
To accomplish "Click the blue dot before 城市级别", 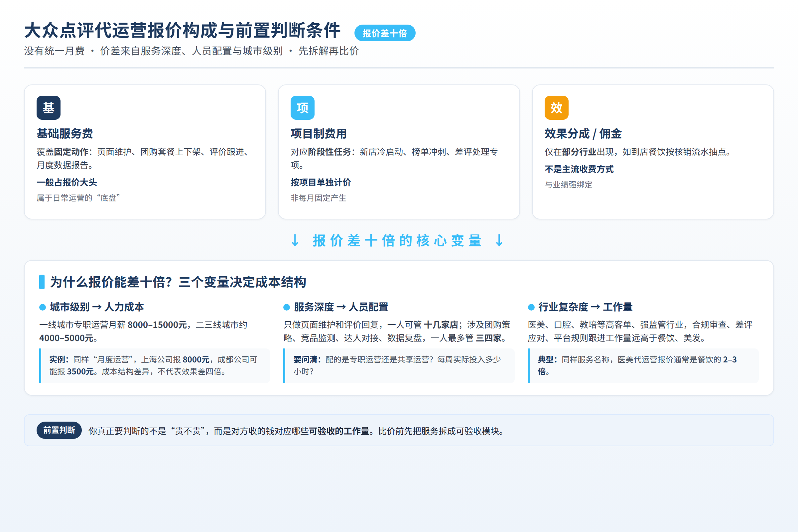I will 43,307.
